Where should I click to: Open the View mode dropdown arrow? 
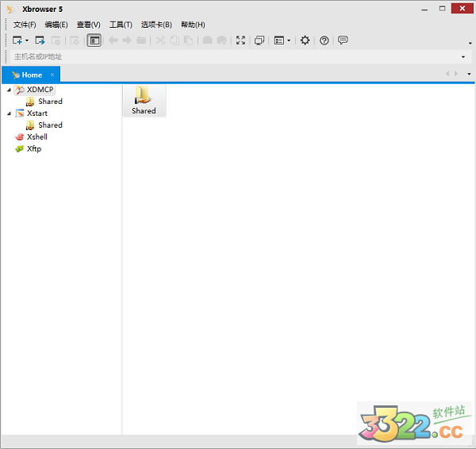pos(289,40)
